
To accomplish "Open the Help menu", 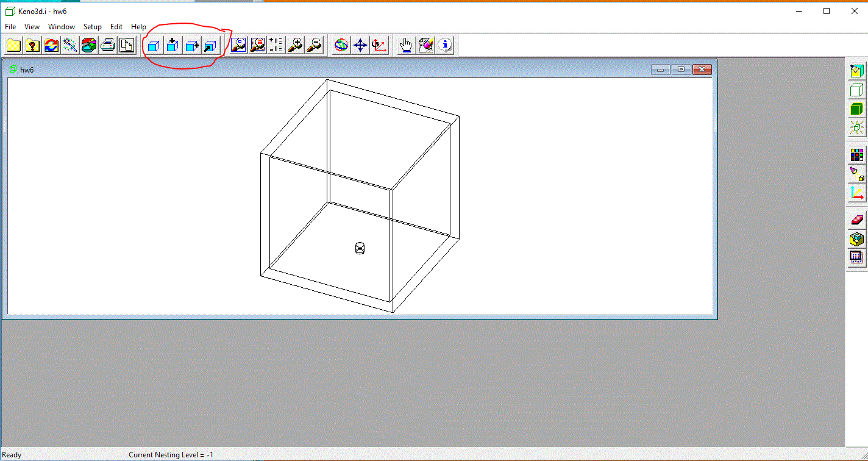I will coord(138,27).
